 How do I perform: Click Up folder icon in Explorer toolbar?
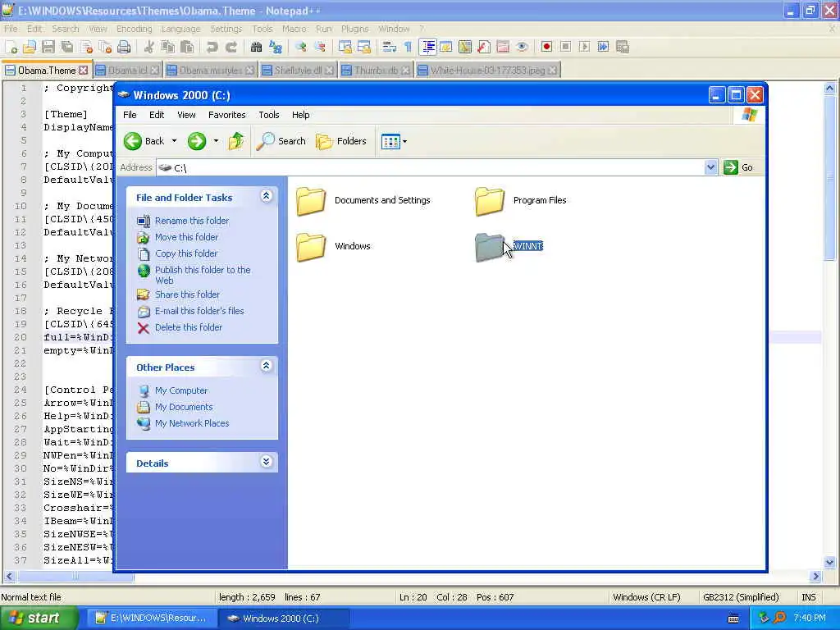[236, 141]
